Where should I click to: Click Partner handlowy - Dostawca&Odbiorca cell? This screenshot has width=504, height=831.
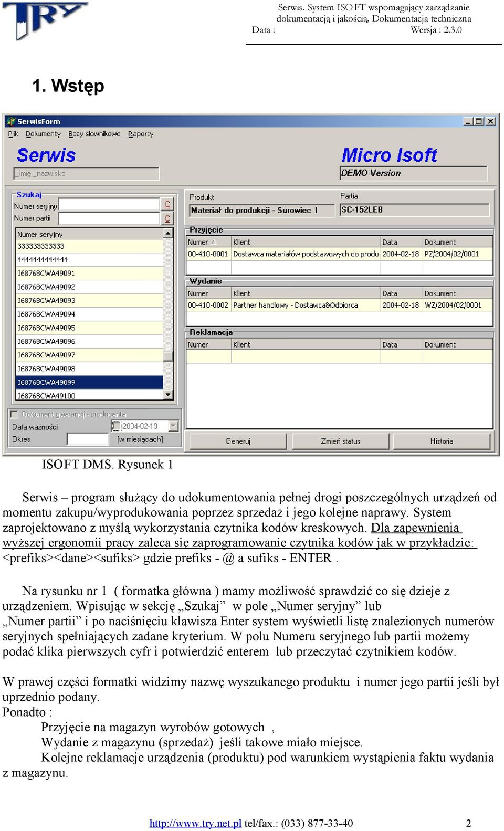(306, 305)
